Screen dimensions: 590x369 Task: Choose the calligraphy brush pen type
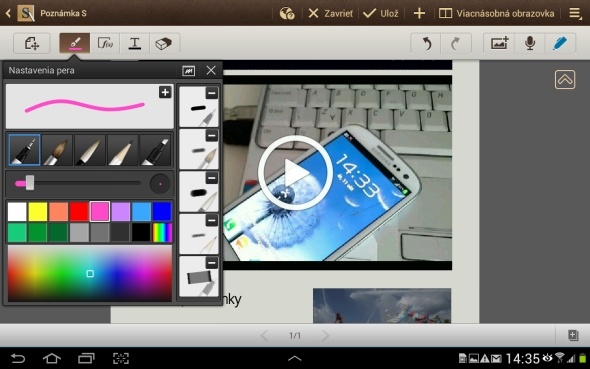point(90,150)
